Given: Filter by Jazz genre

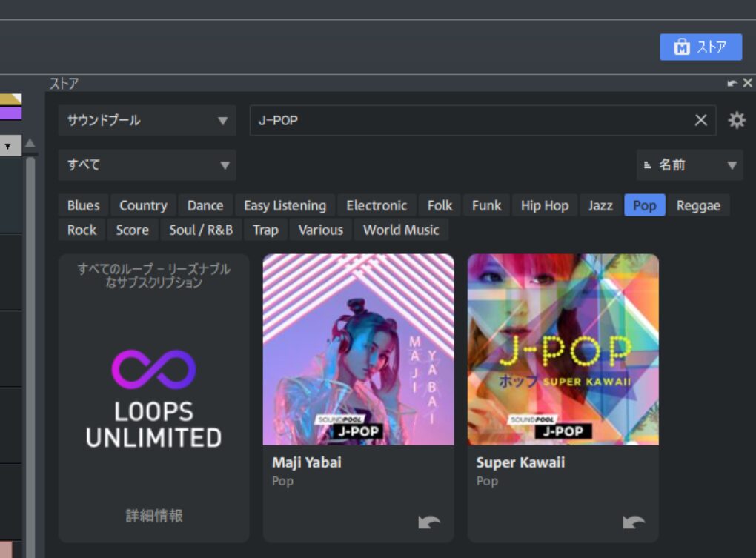Looking at the screenshot, I should [x=600, y=206].
